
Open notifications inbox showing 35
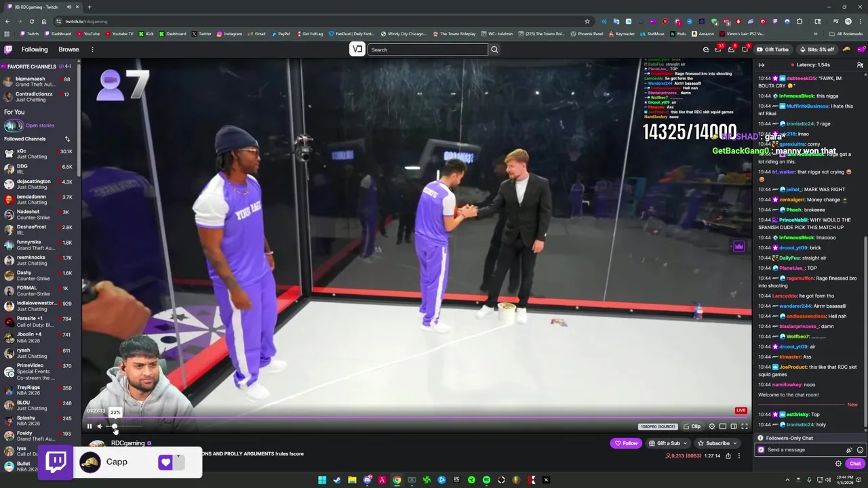click(x=718, y=49)
